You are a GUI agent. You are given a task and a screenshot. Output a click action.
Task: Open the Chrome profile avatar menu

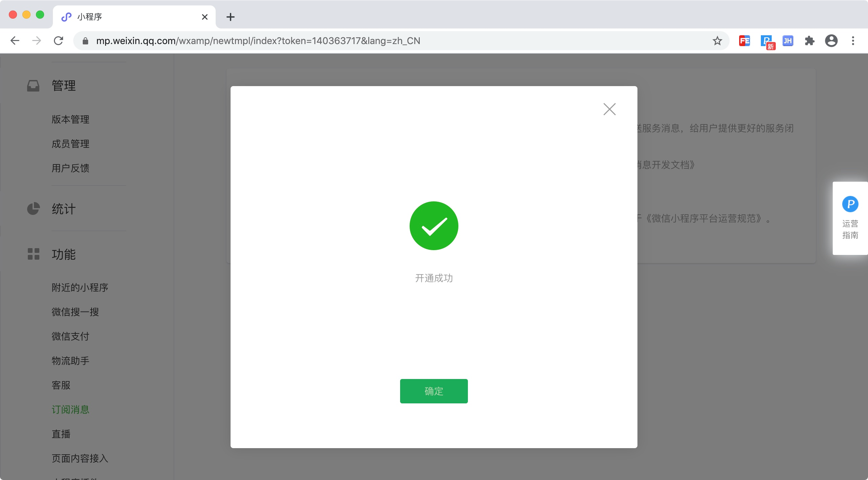(831, 41)
